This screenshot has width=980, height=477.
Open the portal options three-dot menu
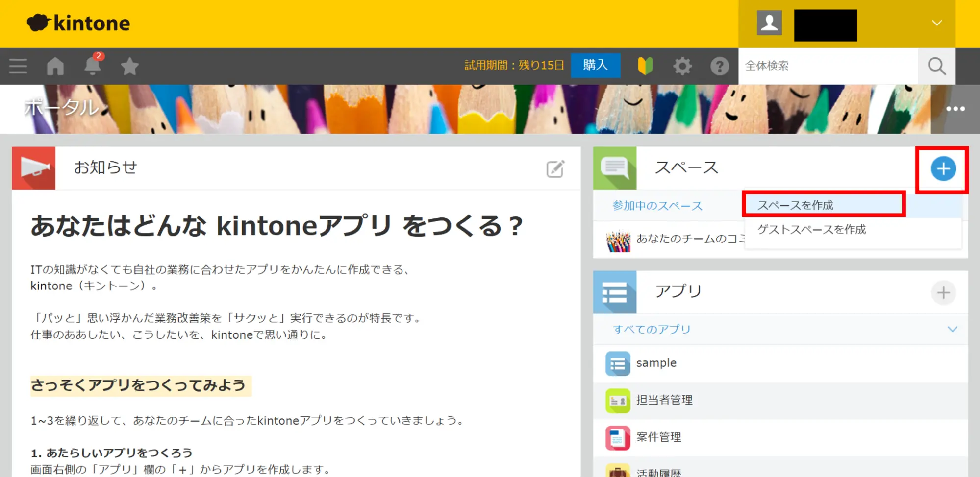955,109
